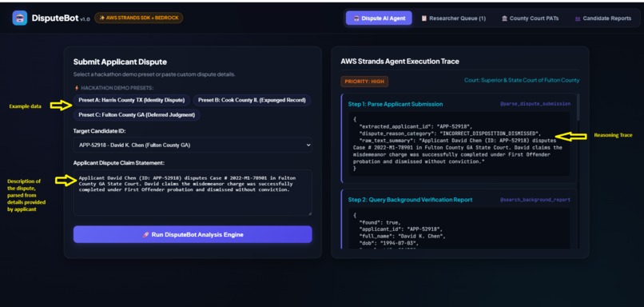
Task: Open the County Court PATs tab
Action: pyautogui.click(x=530, y=18)
